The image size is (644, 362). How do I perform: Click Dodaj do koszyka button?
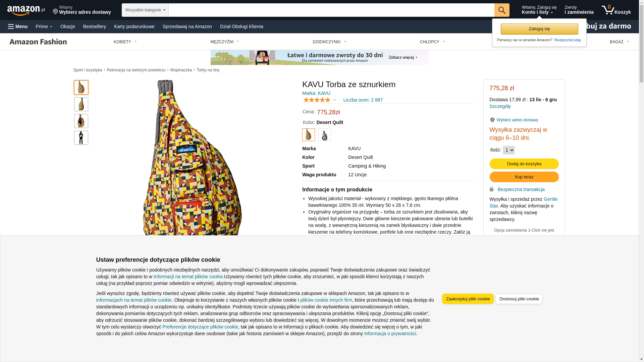[x=524, y=164]
